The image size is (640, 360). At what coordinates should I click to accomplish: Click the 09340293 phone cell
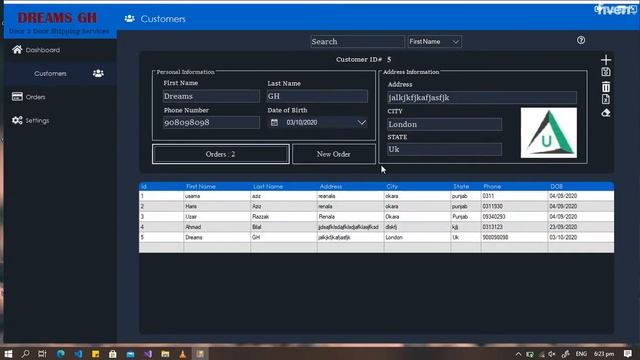click(x=514, y=217)
